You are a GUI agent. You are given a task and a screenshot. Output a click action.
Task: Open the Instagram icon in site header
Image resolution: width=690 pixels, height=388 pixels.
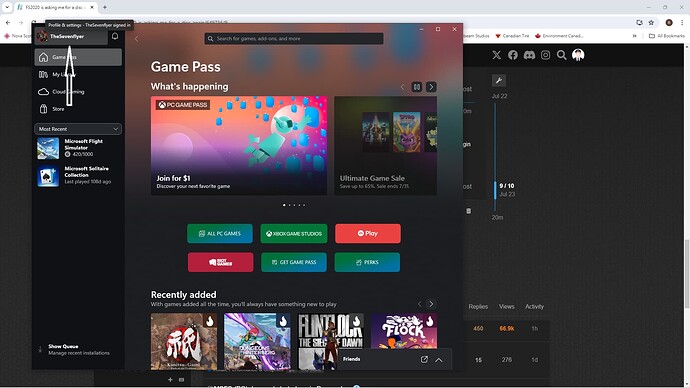pyautogui.click(x=546, y=55)
